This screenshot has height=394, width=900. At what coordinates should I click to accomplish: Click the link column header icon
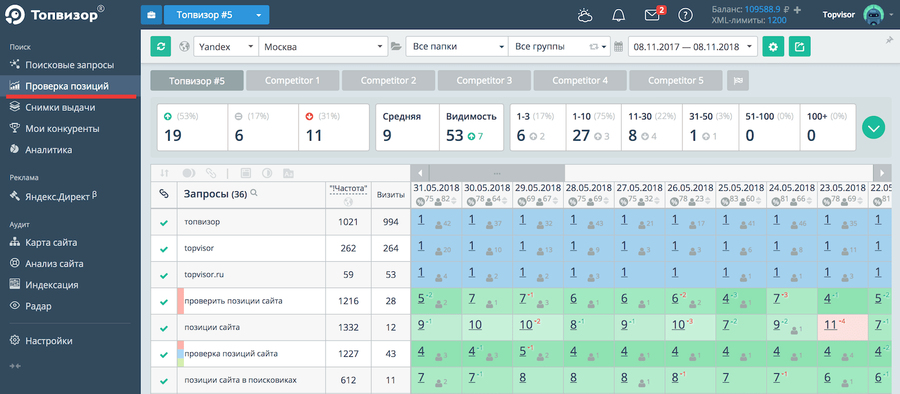164,195
